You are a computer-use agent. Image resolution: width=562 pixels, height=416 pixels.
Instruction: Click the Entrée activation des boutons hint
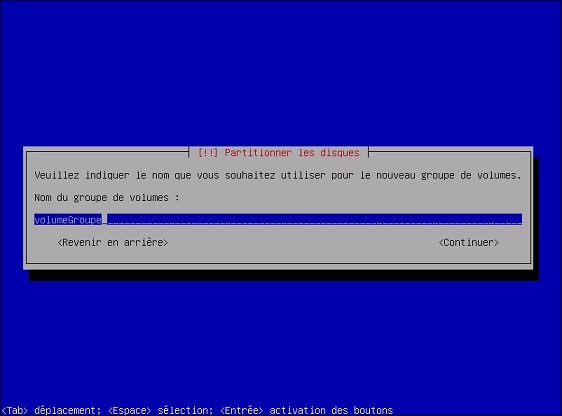306,410
